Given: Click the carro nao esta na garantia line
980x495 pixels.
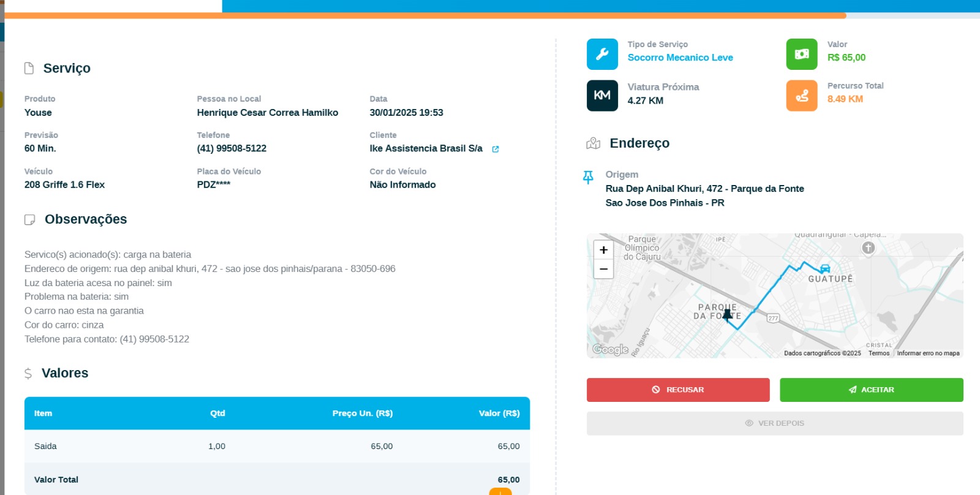Looking at the screenshot, I should point(84,311).
